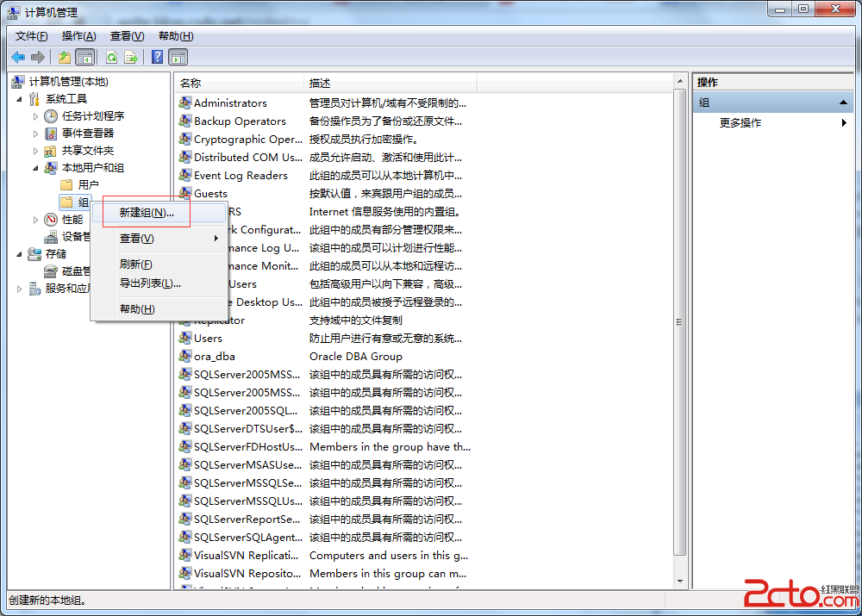Select the Guests group name
The height and width of the screenshot is (616, 862).
tap(210, 194)
